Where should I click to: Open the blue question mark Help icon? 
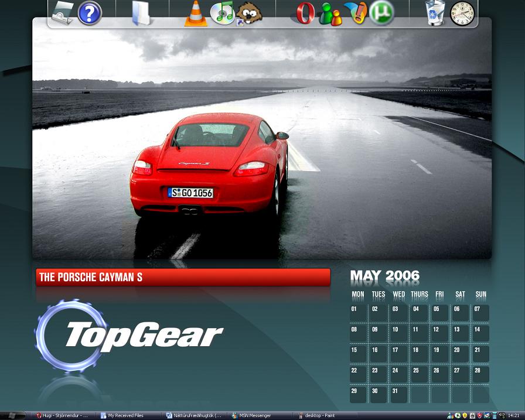pos(90,13)
